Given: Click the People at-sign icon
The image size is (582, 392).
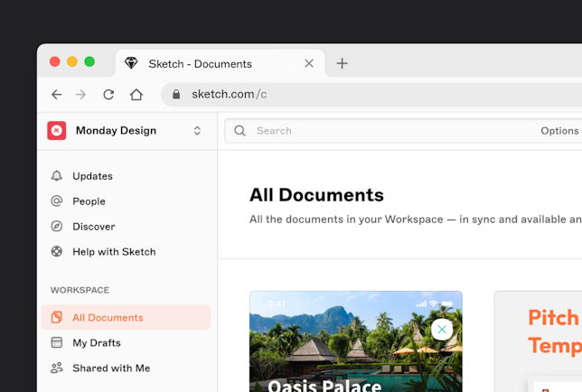Looking at the screenshot, I should [57, 201].
